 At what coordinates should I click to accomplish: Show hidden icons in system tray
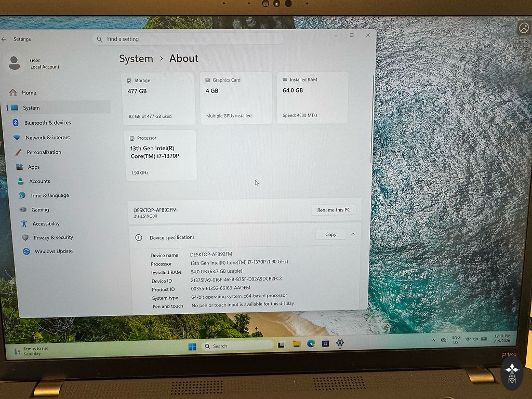tap(433, 340)
